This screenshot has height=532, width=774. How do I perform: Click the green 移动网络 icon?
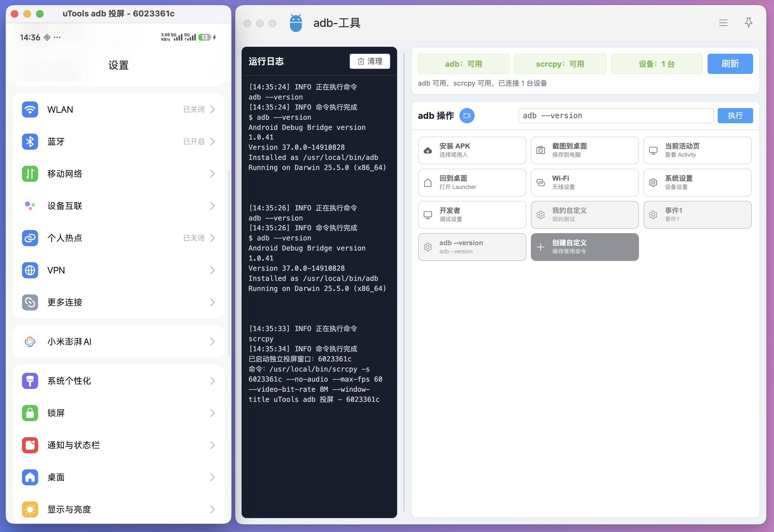pyautogui.click(x=30, y=174)
